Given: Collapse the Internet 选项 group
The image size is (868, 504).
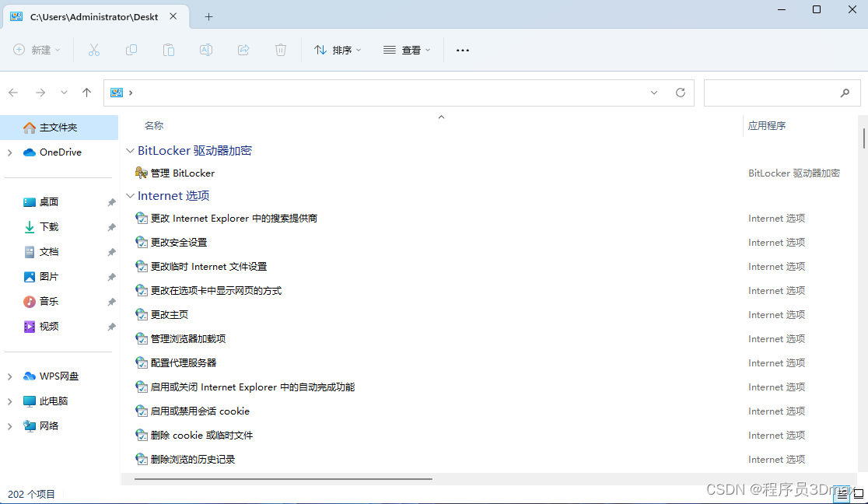Looking at the screenshot, I should click(x=130, y=195).
